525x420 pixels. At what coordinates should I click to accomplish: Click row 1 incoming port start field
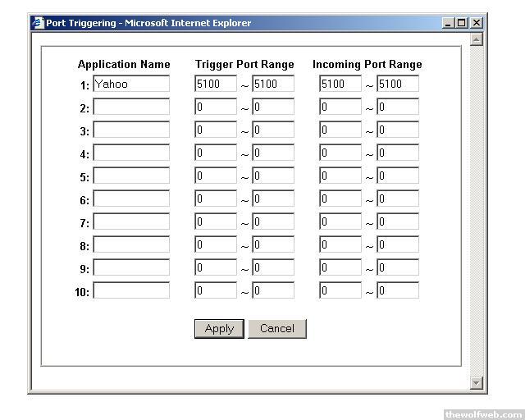[x=340, y=84]
